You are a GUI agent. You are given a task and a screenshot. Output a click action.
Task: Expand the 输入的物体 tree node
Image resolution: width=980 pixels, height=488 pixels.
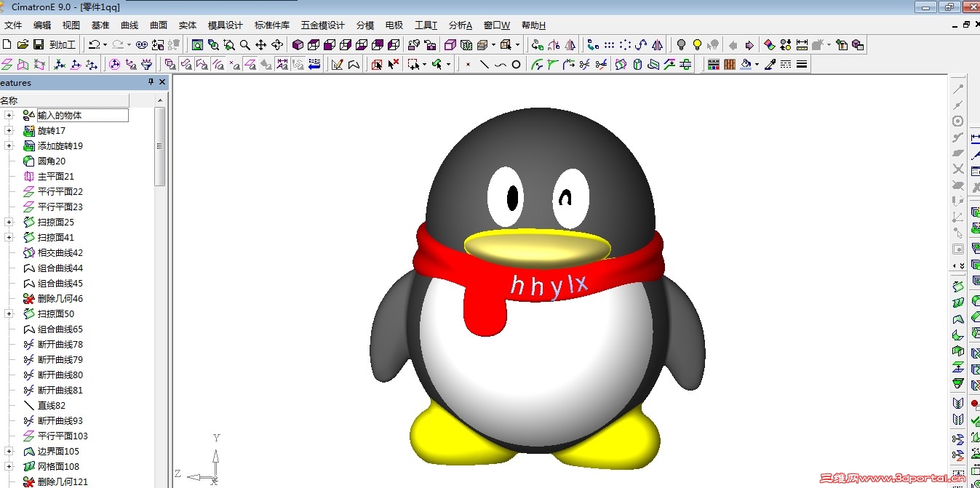coord(9,115)
